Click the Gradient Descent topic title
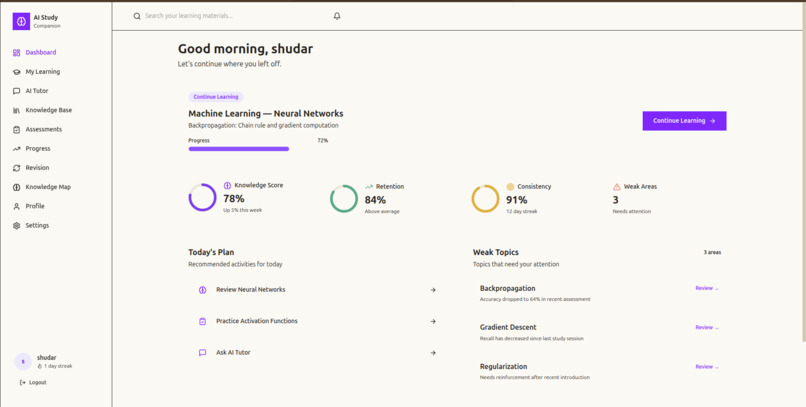Image resolution: width=806 pixels, height=407 pixels. pos(508,327)
